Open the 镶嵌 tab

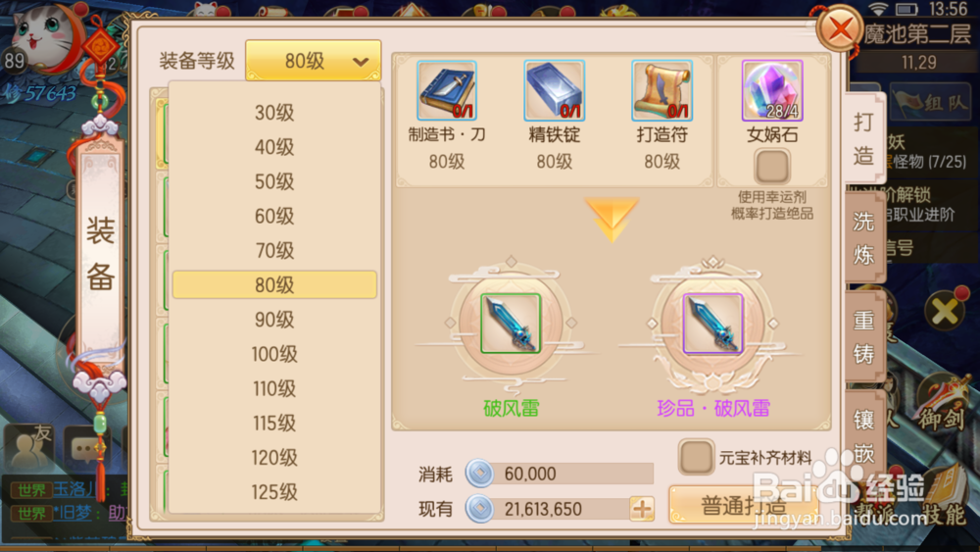coord(863,435)
